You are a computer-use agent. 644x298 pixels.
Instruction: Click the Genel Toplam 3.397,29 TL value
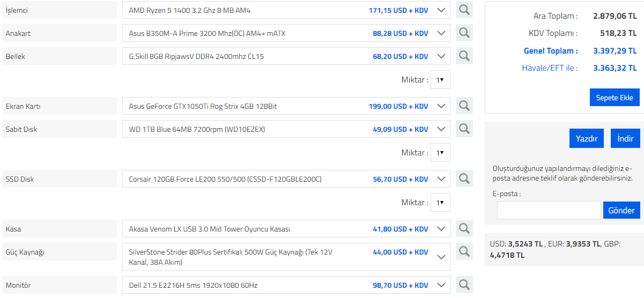point(615,51)
